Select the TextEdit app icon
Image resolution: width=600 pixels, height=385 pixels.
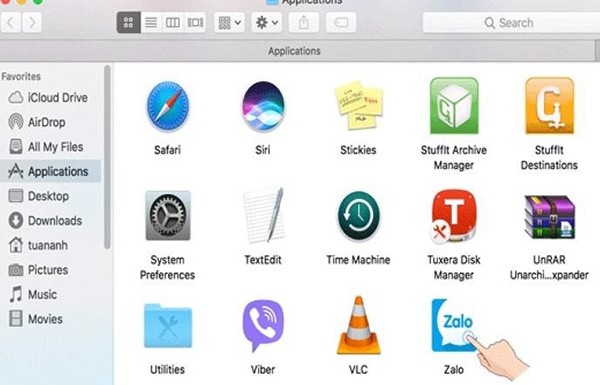pos(264,215)
